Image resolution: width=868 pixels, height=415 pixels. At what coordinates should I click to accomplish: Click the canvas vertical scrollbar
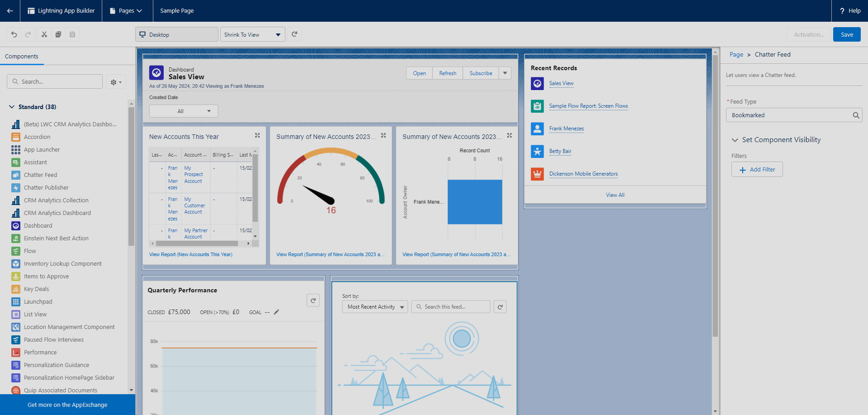click(715, 196)
